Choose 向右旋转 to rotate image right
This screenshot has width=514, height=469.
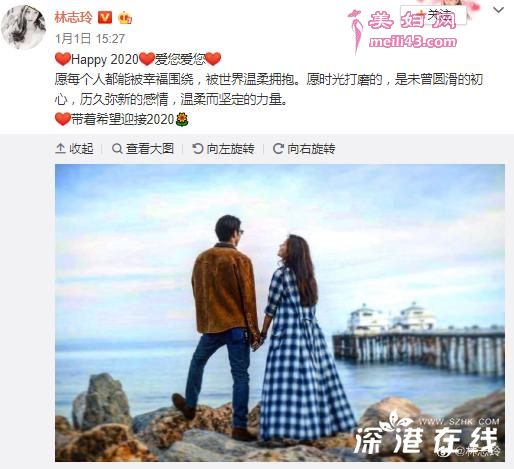304,149
